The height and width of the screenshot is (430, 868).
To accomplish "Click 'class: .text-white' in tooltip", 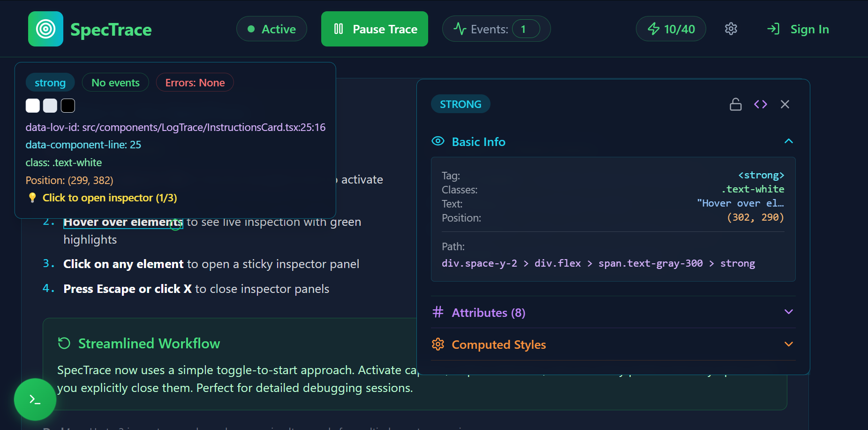I will tap(64, 162).
